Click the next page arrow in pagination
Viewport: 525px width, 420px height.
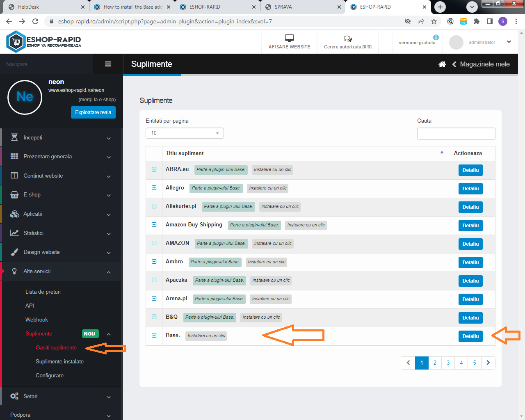(x=488, y=363)
